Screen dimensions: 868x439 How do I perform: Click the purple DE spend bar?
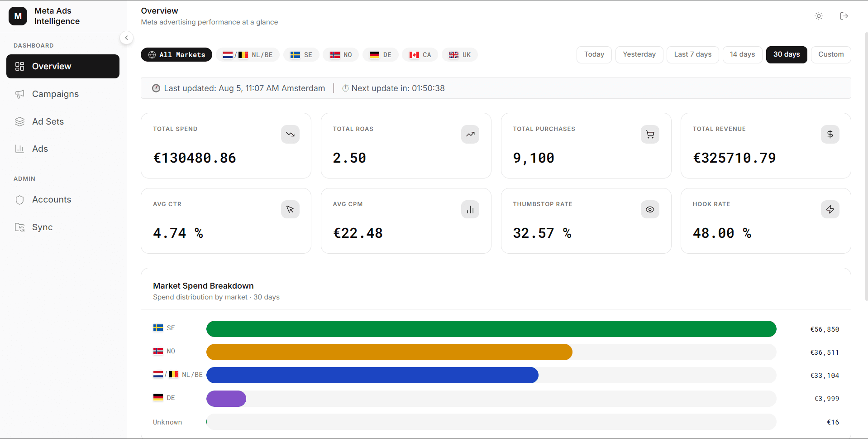click(226, 399)
